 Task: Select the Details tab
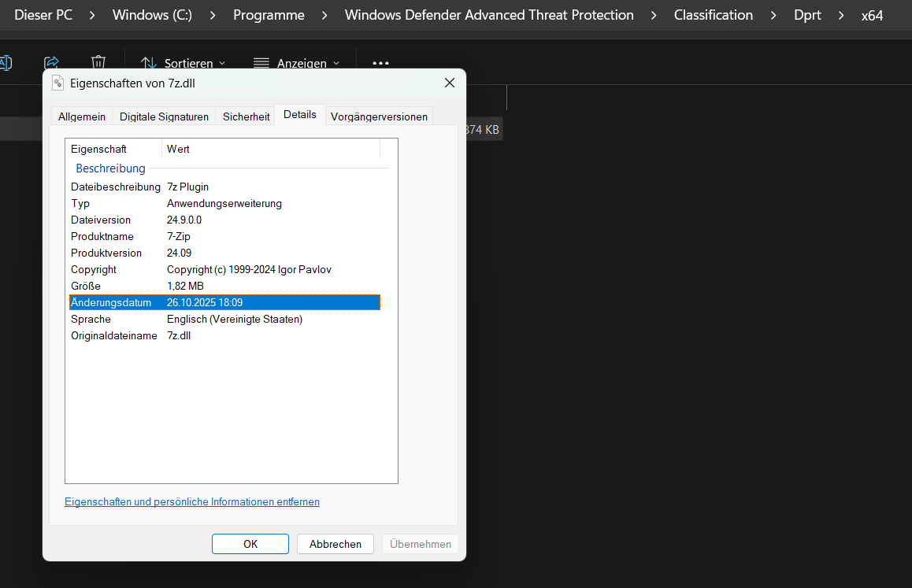tap(300, 115)
